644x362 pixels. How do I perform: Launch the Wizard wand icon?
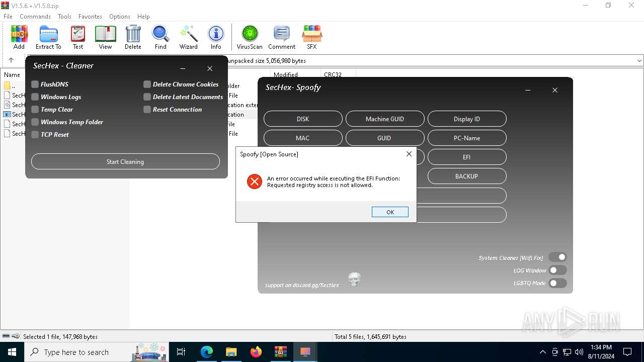click(189, 38)
